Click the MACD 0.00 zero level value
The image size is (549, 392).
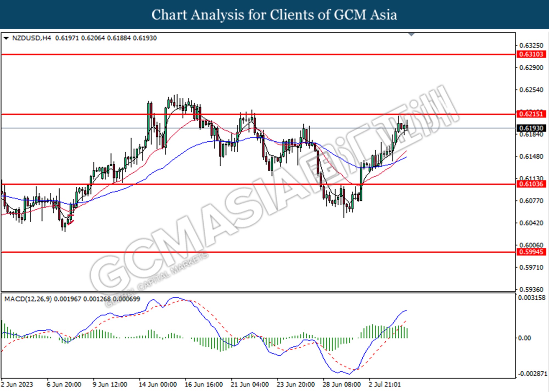525,338
